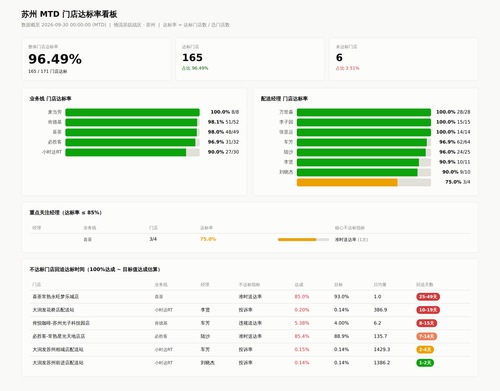500x391 pixels.
Task: Click the green 96.49% share text under 165
Action: click(195, 68)
